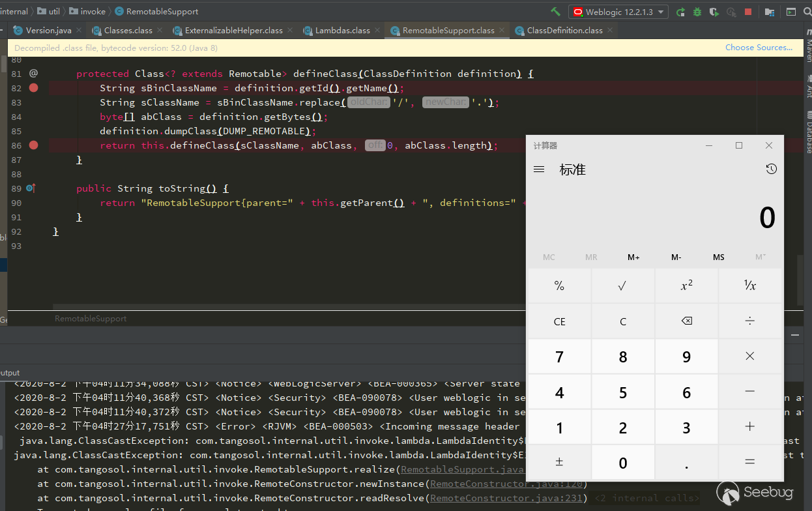The height and width of the screenshot is (511, 812).
Task: Click the override marker on line 89
Action: pos(31,188)
